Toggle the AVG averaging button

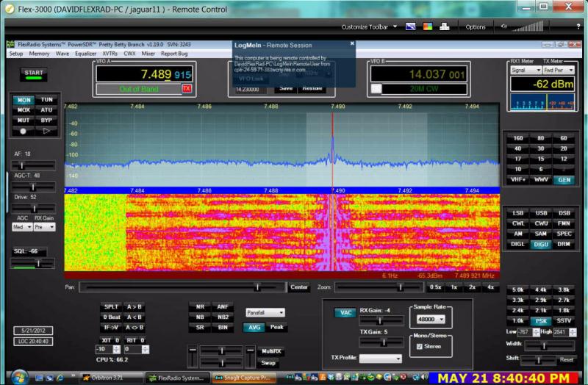[254, 327]
